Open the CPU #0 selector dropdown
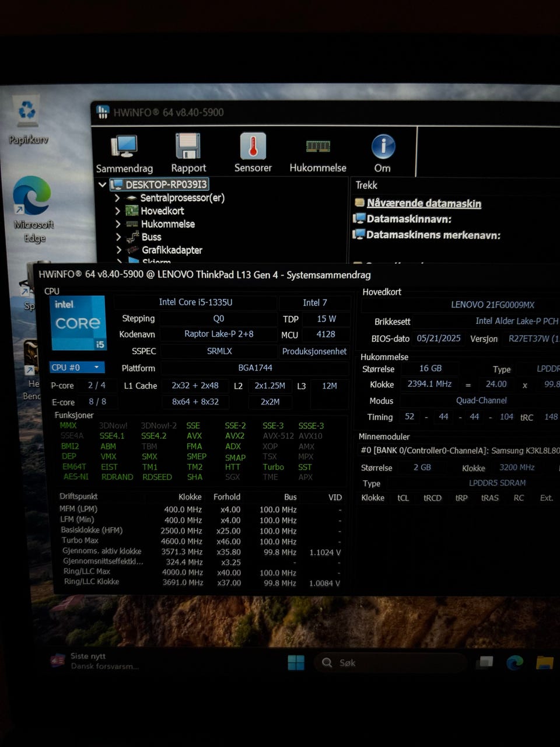The width and height of the screenshot is (560, 747). [x=77, y=367]
